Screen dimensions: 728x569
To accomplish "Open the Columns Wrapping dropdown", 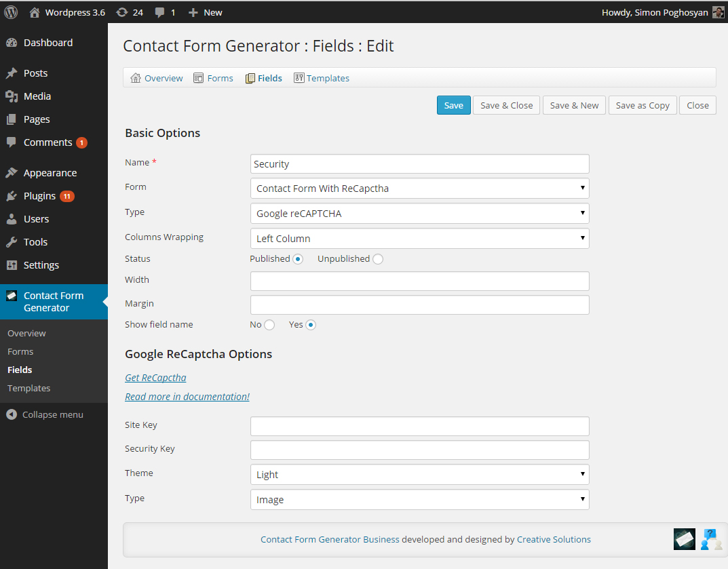I will tap(420, 239).
